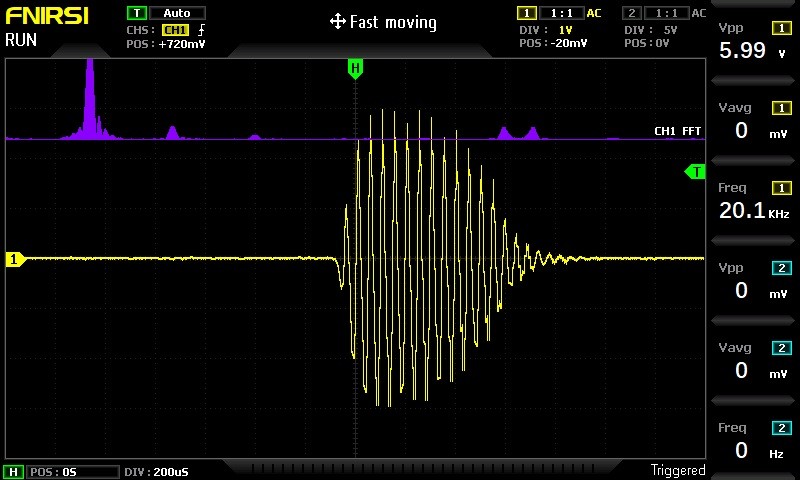
Task: Click channel 2 probe ratio 1:1 box
Action: coord(667,13)
